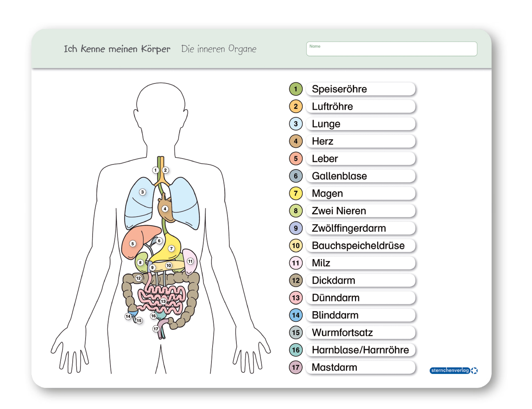The image size is (532, 409).
Task: Click marker 7 on the stomach
Action: coord(171,248)
